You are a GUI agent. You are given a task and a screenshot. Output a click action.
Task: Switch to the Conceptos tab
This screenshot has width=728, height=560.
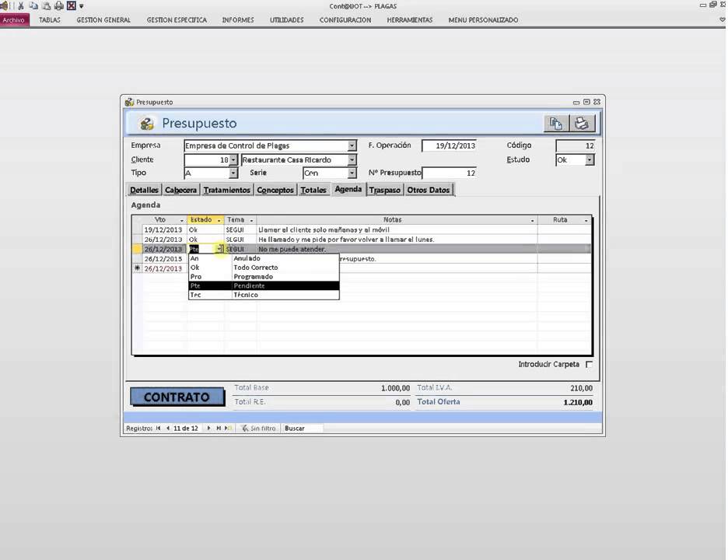tap(275, 190)
